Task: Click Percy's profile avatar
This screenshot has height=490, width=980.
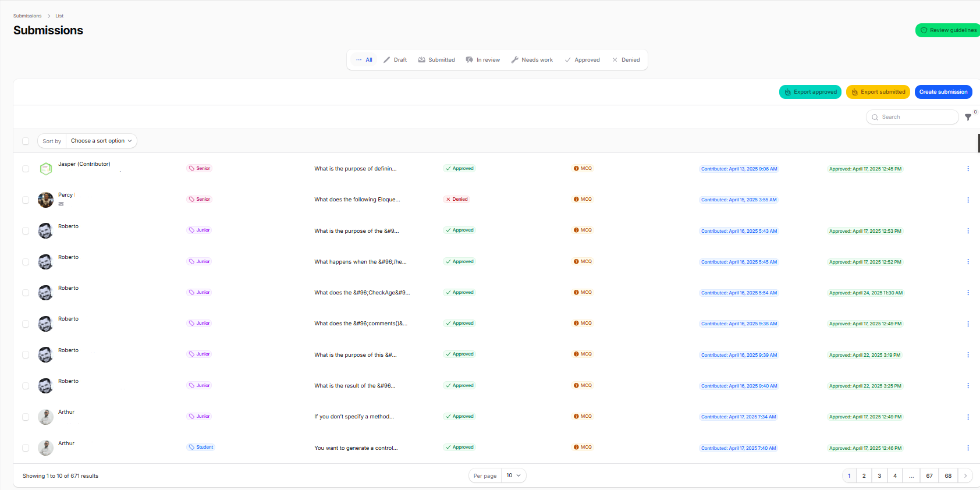Action: 45,200
